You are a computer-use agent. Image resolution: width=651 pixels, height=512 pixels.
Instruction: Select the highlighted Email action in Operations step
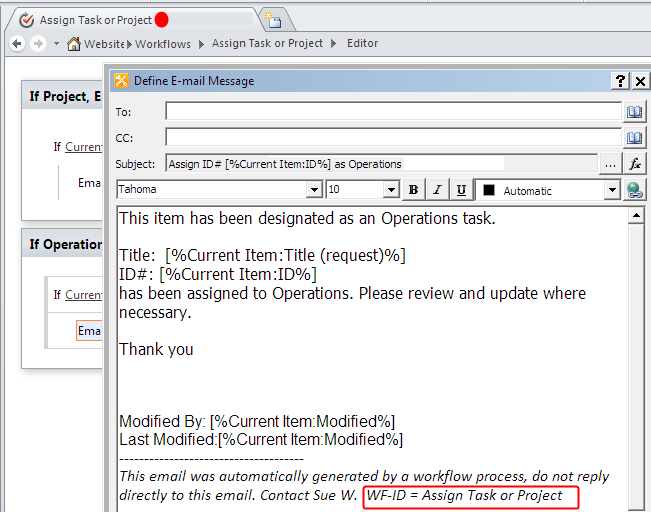(x=89, y=331)
